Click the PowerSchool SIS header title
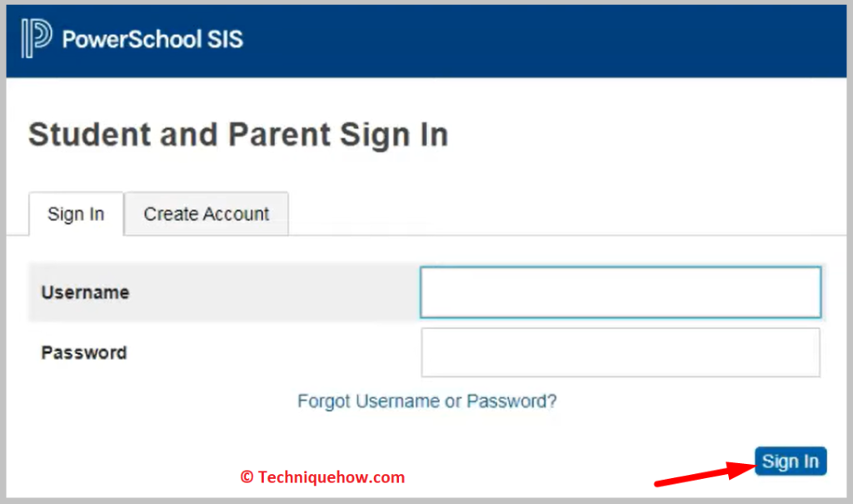 pyautogui.click(x=152, y=39)
